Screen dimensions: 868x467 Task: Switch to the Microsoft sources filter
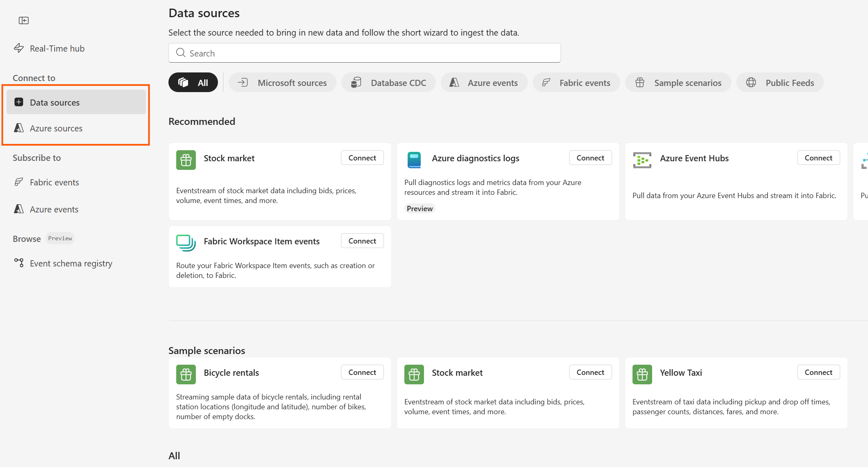pos(282,82)
